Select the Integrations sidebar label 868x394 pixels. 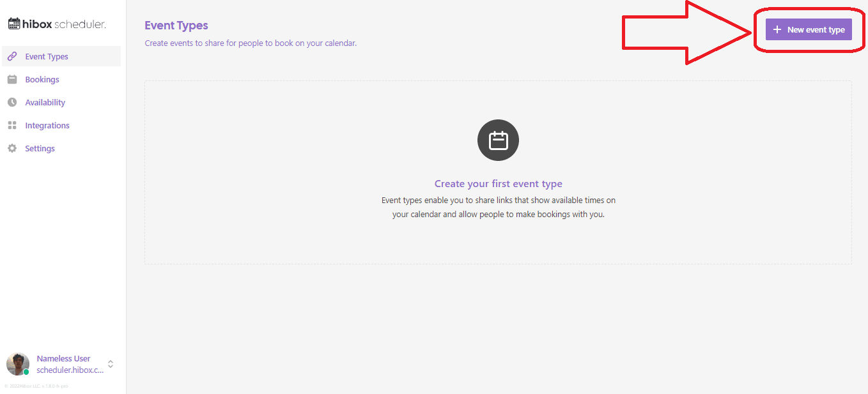[x=47, y=126]
